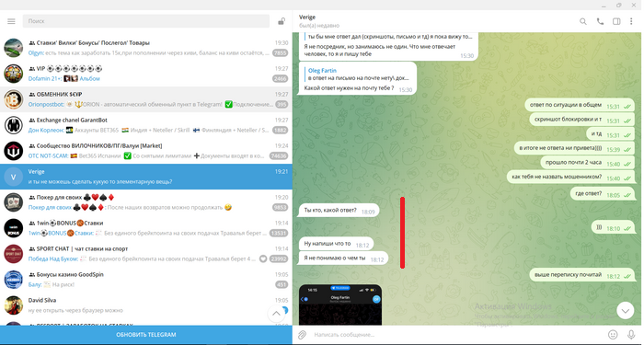644x345 pixels.
Task: Select the Verige conversation in list
Action: (145, 177)
